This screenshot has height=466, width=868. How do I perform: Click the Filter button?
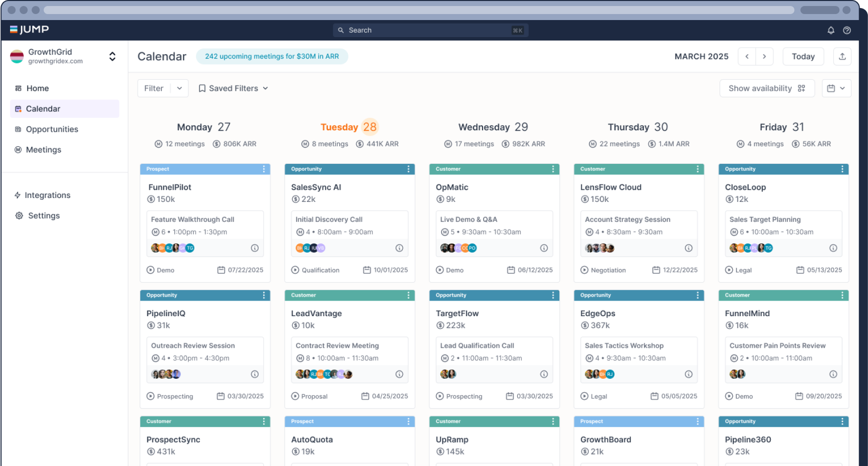(154, 89)
